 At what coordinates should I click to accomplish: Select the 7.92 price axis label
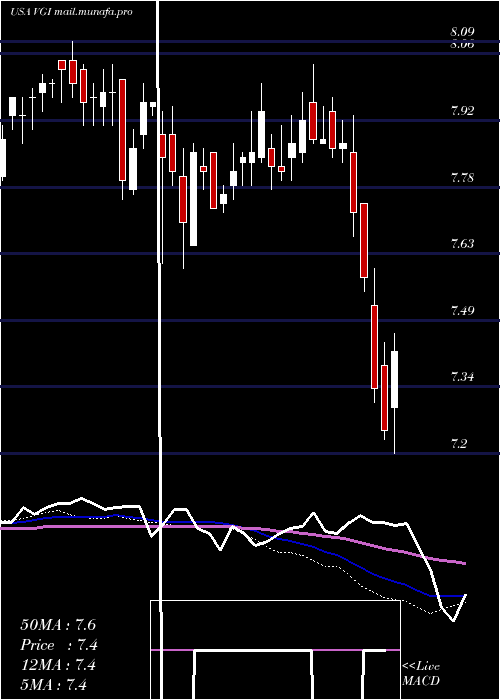click(462, 111)
